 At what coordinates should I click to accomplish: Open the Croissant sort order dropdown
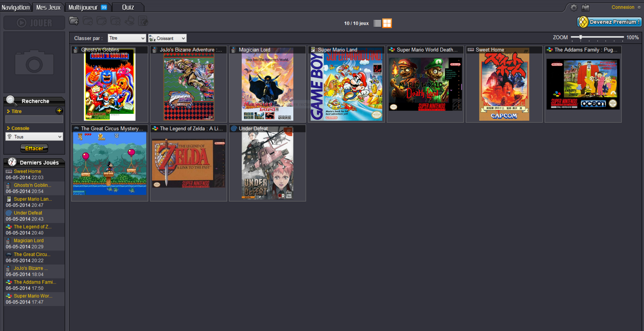(167, 38)
